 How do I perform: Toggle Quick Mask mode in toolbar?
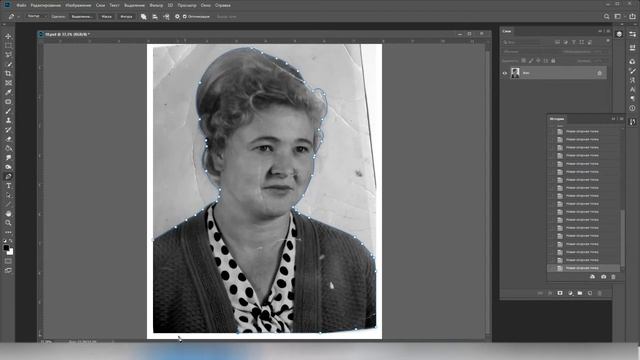[x=8, y=261]
